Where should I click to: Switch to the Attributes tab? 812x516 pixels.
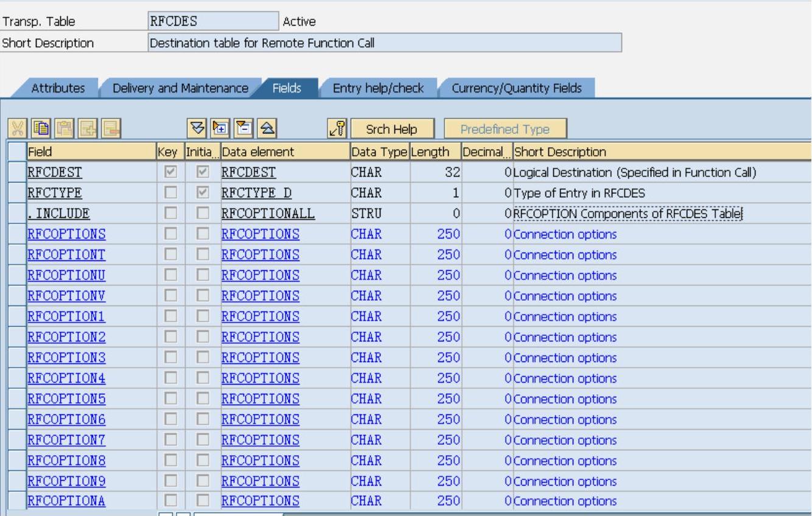click(x=58, y=88)
